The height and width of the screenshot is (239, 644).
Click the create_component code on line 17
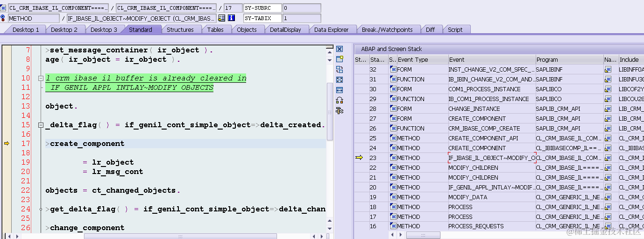(x=87, y=144)
